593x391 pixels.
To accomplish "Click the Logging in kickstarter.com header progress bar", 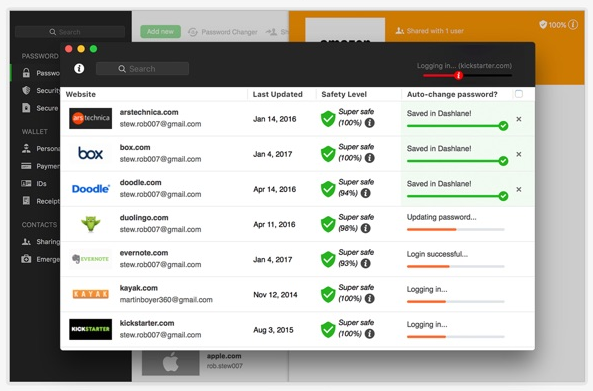I will point(467,75).
